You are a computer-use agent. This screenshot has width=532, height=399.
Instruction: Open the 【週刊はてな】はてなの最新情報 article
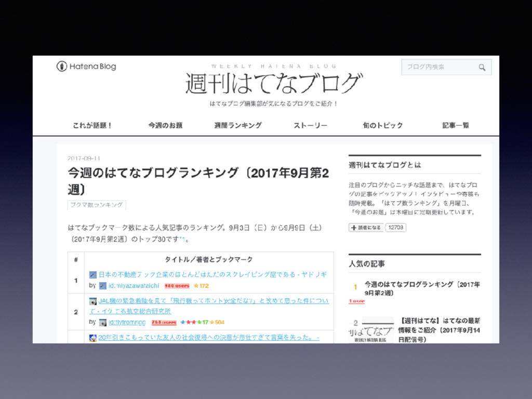coord(439,330)
